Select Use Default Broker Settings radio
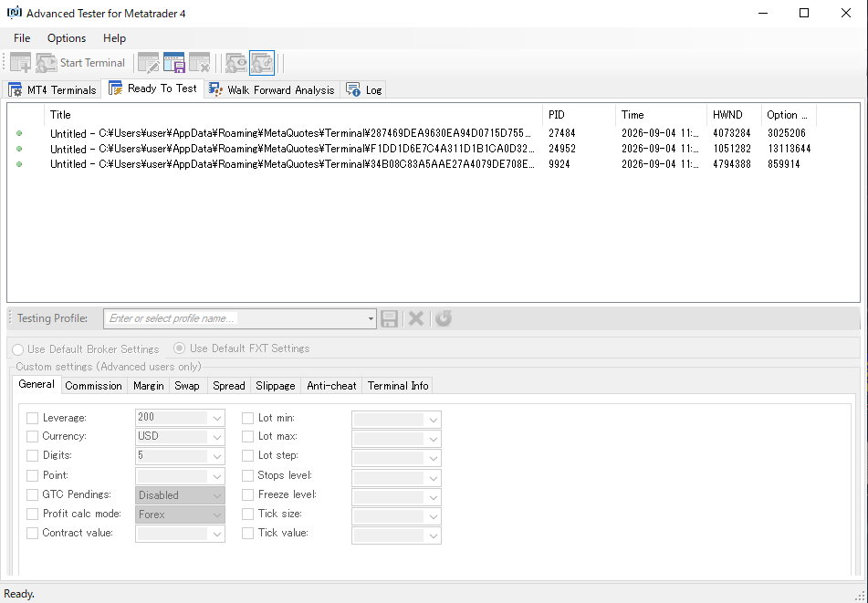The image size is (868, 603). pyautogui.click(x=86, y=349)
